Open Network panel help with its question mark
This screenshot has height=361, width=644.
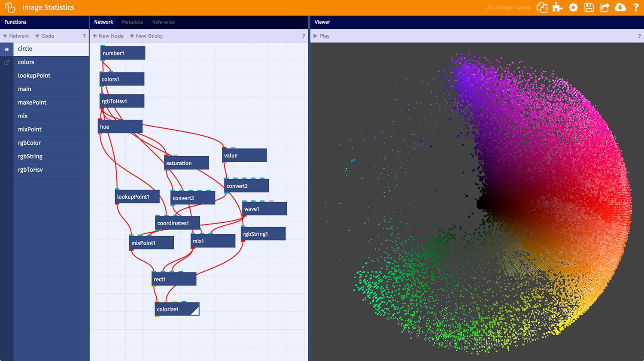(x=304, y=36)
